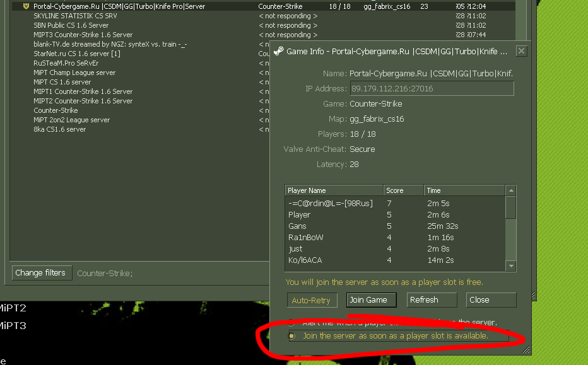Toggle the Auto-Retry button
The width and height of the screenshot is (588, 365).
311,300
